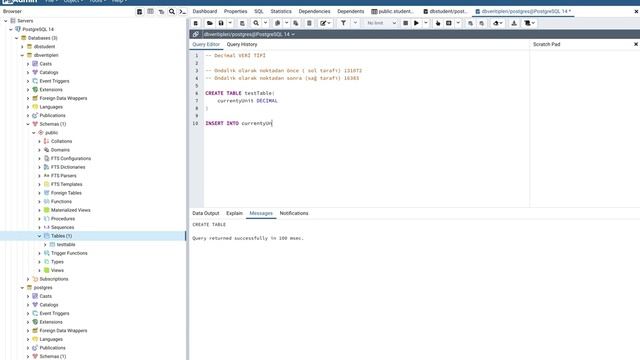Click the Stop query square icon

[x=405, y=23]
